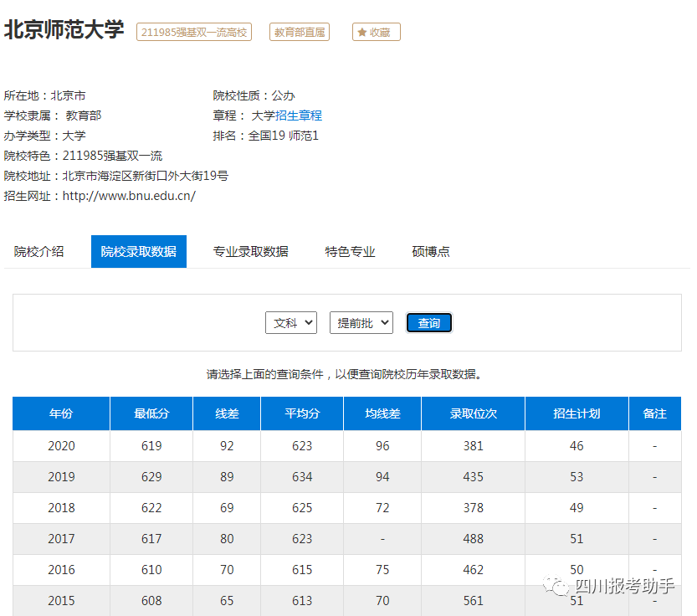Click enrollment plan 46 in 2020 row
Image resolution: width=697 pixels, height=616 pixels.
(x=577, y=445)
